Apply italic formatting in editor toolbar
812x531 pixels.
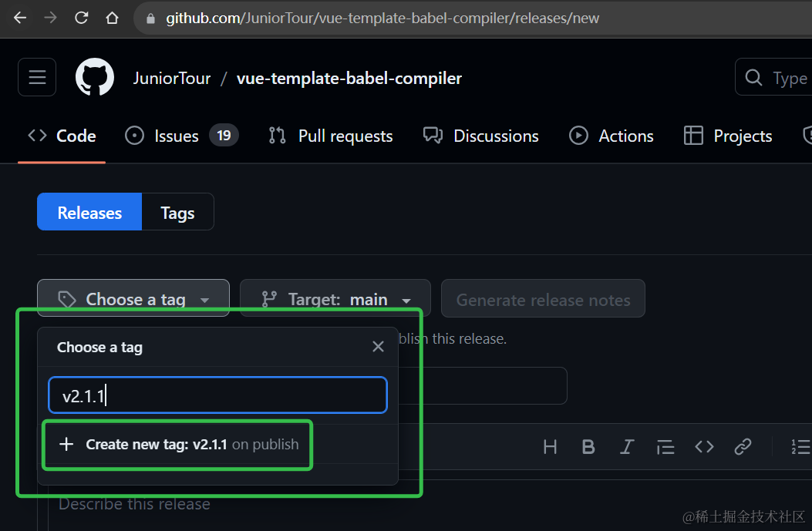[627, 447]
